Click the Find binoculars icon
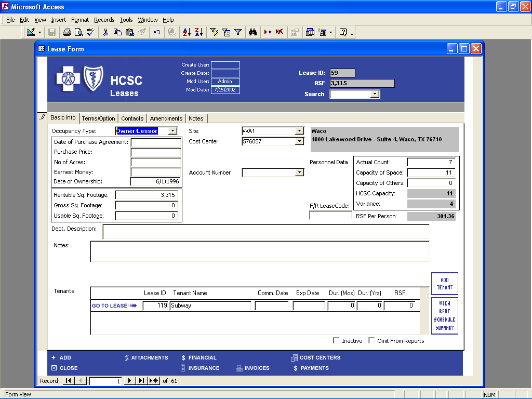The height and width of the screenshot is (399, 532). [253, 32]
